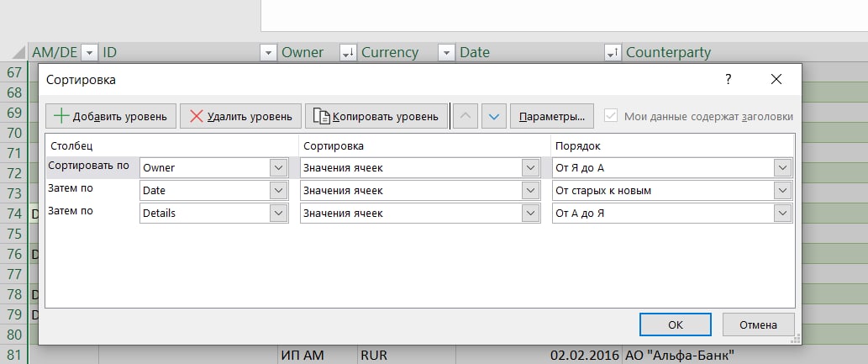The image size is (868, 364).
Task: Click the Столбец column heading in the dialog
Action: [71, 146]
